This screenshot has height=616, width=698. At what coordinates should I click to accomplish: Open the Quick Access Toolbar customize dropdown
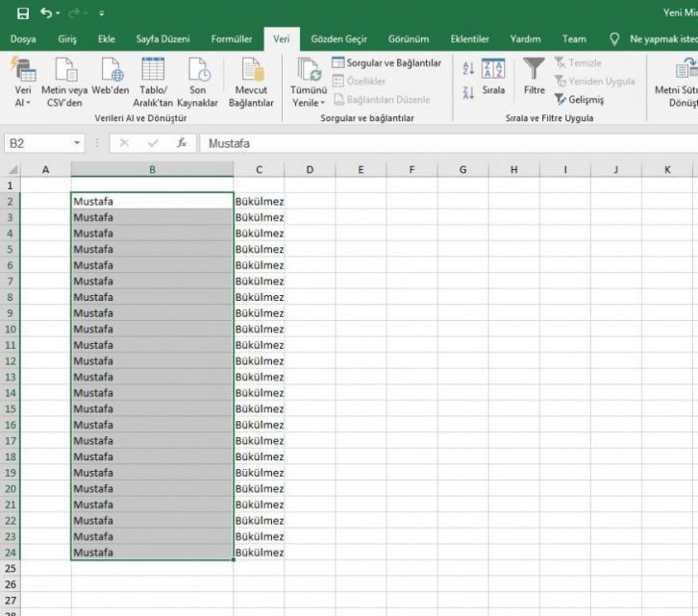click(x=102, y=13)
